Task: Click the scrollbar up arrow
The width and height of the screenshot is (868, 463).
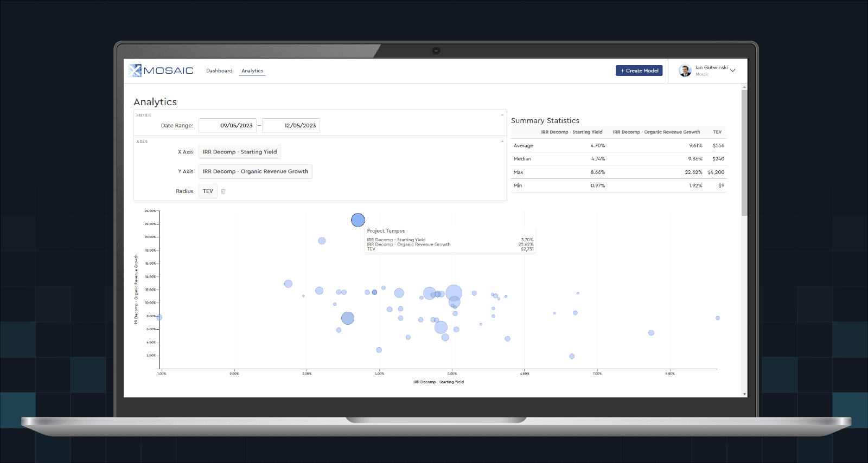Action: (x=744, y=87)
